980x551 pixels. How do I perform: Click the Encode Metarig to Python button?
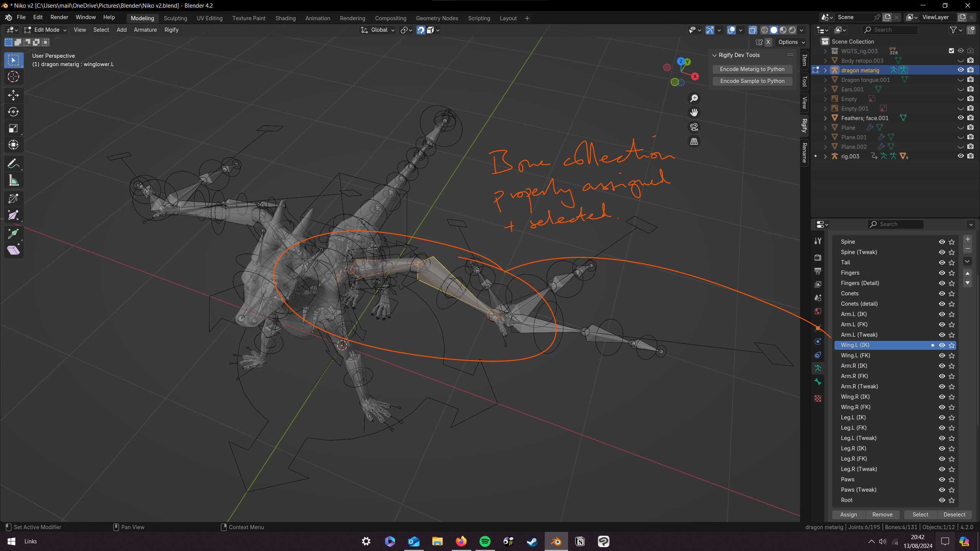[752, 68]
